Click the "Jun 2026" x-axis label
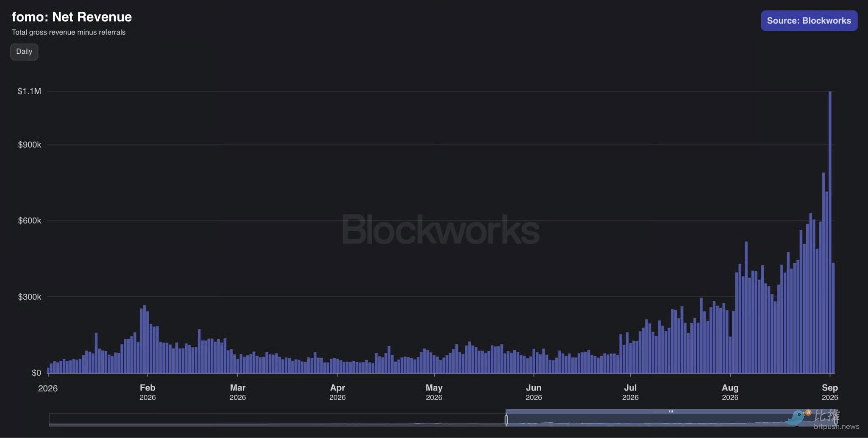868x438 pixels. point(534,392)
